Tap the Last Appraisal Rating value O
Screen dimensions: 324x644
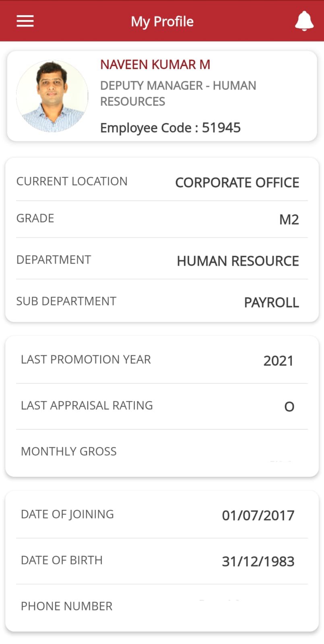tap(289, 407)
